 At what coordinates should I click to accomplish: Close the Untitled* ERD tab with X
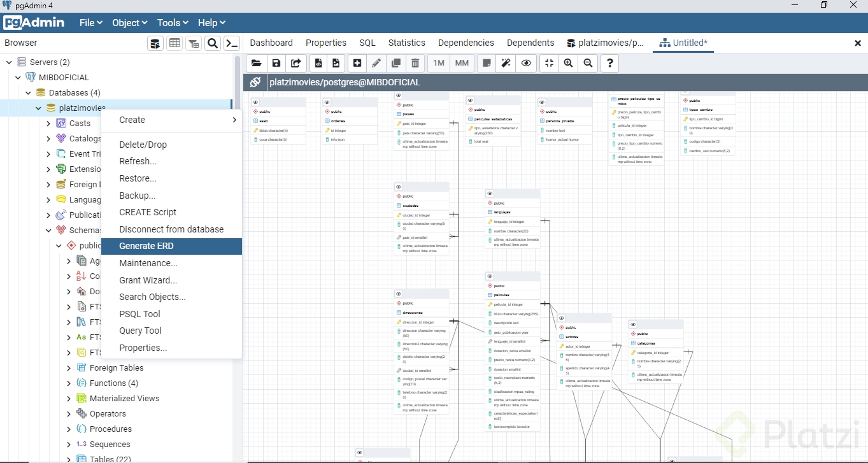point(858,43)
